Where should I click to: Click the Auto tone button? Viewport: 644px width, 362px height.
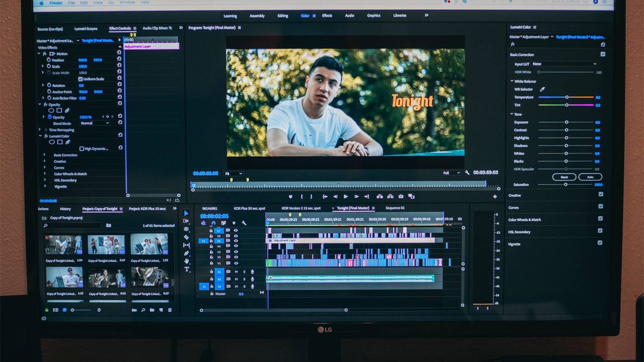[590, 177]
